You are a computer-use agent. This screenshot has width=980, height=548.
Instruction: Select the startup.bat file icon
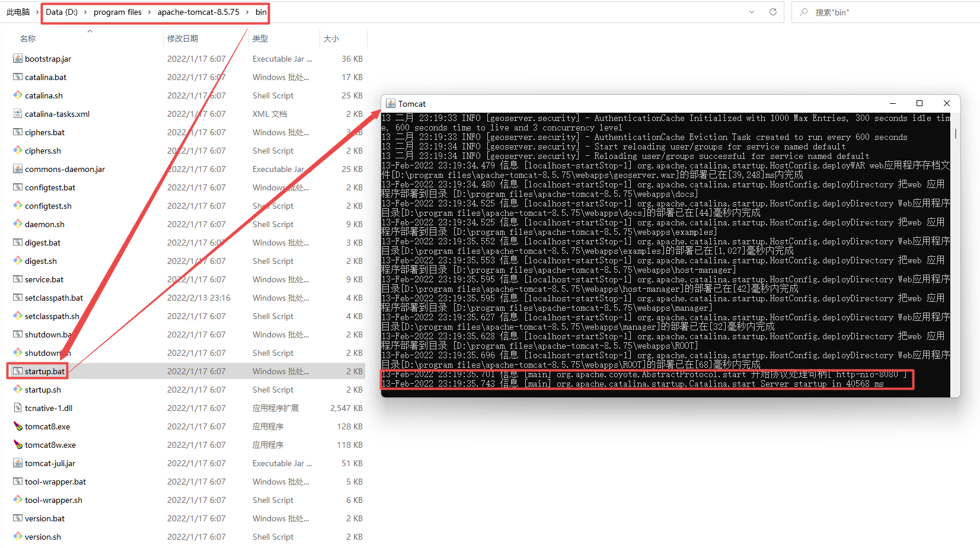(x=17, y=371)
